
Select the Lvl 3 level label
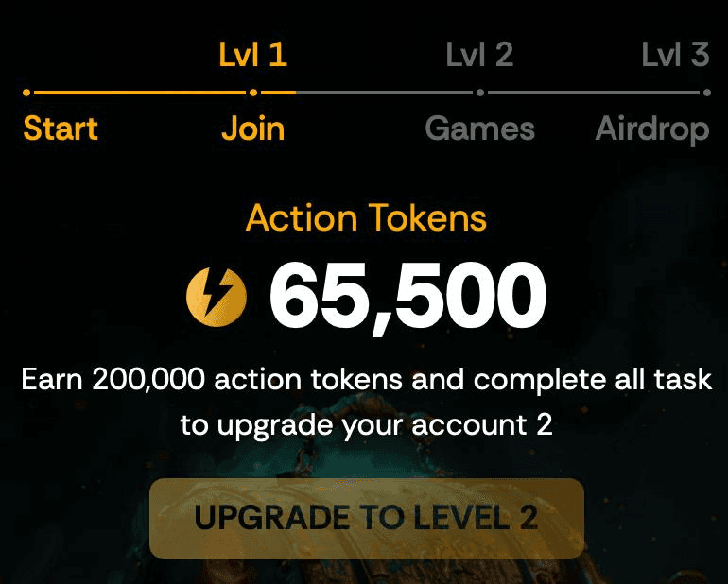(x=676, y=54)
